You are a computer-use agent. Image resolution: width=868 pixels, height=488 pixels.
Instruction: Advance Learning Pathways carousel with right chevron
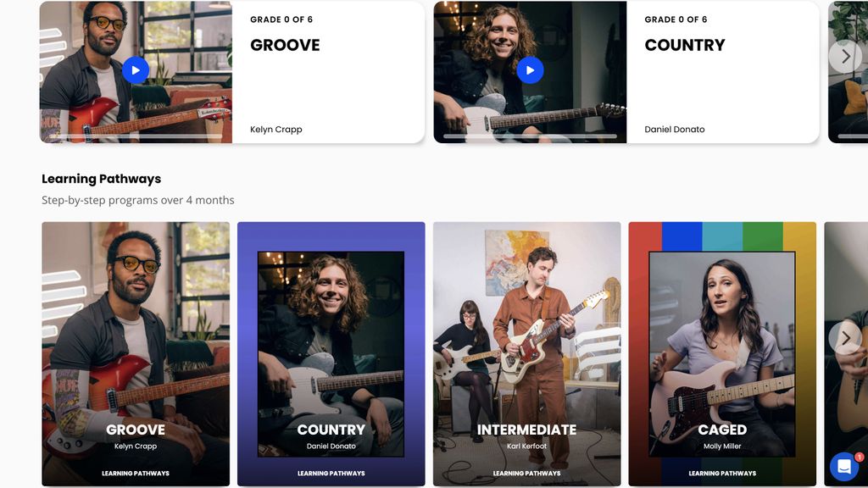click(845, 337)
